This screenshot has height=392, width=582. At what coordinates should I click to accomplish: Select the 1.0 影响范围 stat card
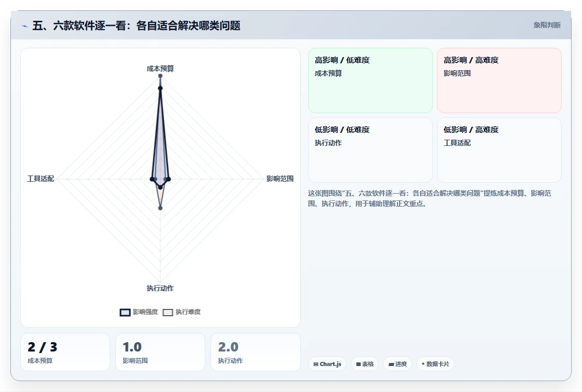click(x=161, y=352)
